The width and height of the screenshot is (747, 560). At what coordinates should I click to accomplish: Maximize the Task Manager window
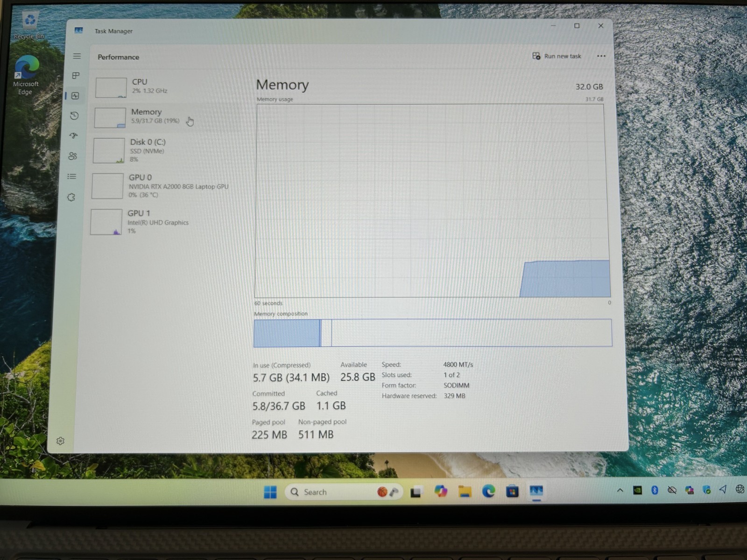click(577, 26)
